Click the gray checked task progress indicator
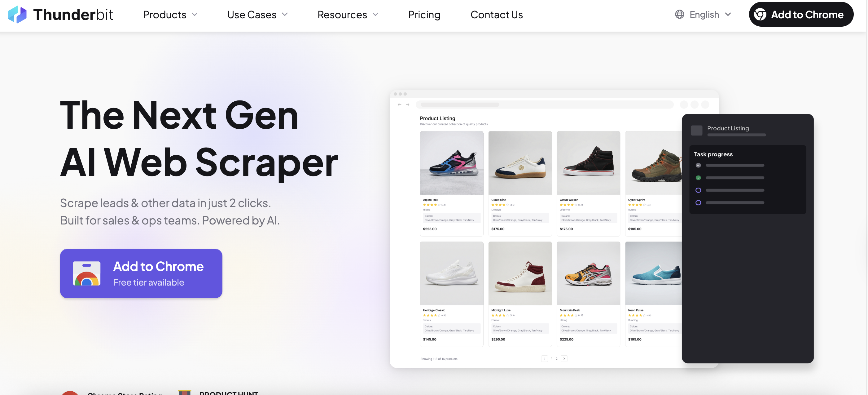The width and height of the screenshot is (868, 395). 698,165
